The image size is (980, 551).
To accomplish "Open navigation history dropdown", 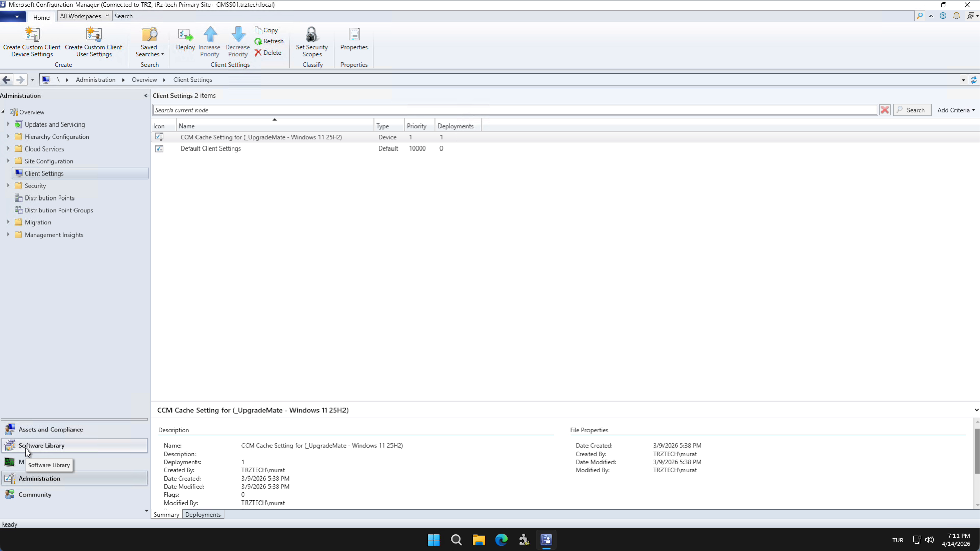I will [x=32, y=80].
